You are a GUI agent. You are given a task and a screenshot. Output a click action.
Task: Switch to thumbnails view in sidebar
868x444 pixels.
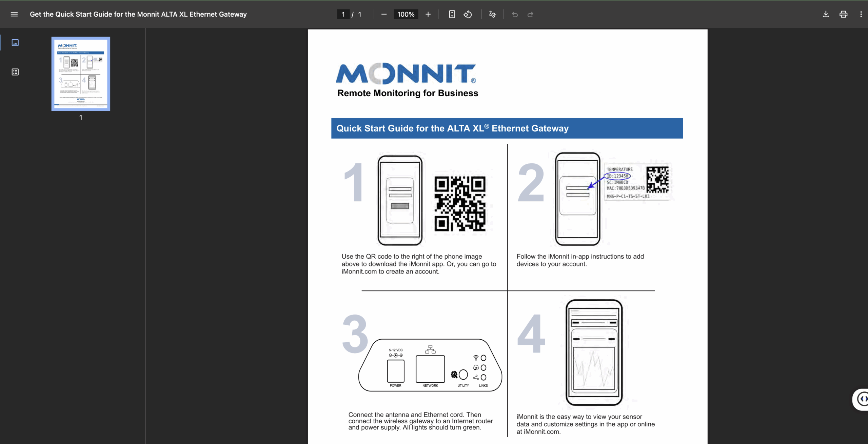pyautogui.click(x=15, y=43)
